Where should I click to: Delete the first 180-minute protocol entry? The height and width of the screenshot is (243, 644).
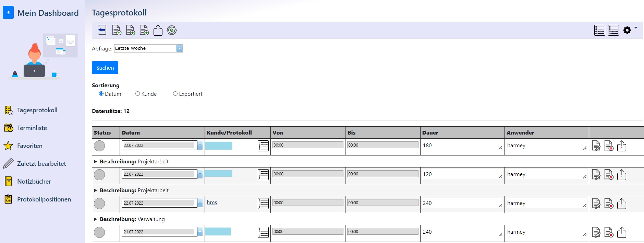tap(609, 146)
